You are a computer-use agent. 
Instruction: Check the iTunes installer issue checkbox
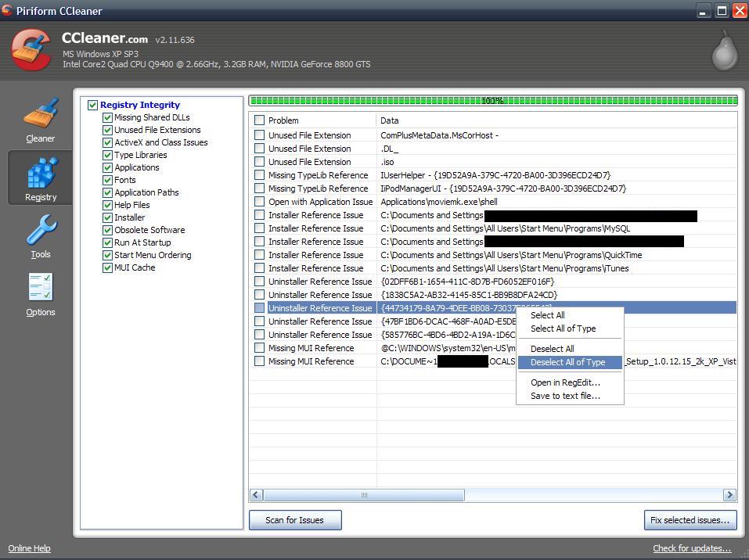click(x=259, y=268)
